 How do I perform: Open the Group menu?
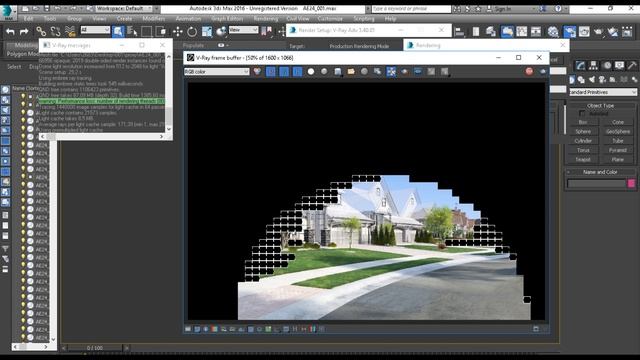click(x=74, y=19)
